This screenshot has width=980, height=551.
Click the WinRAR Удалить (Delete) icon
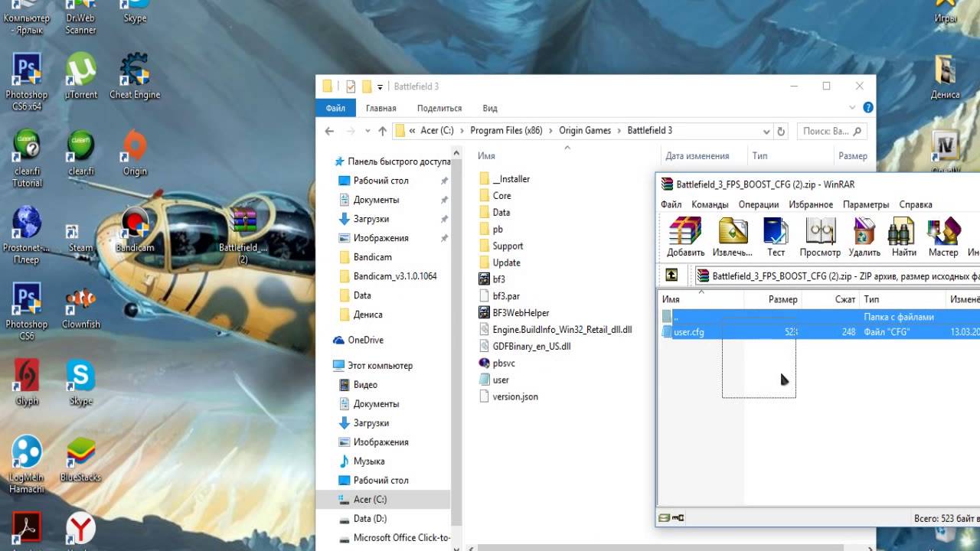pos(864,238)
